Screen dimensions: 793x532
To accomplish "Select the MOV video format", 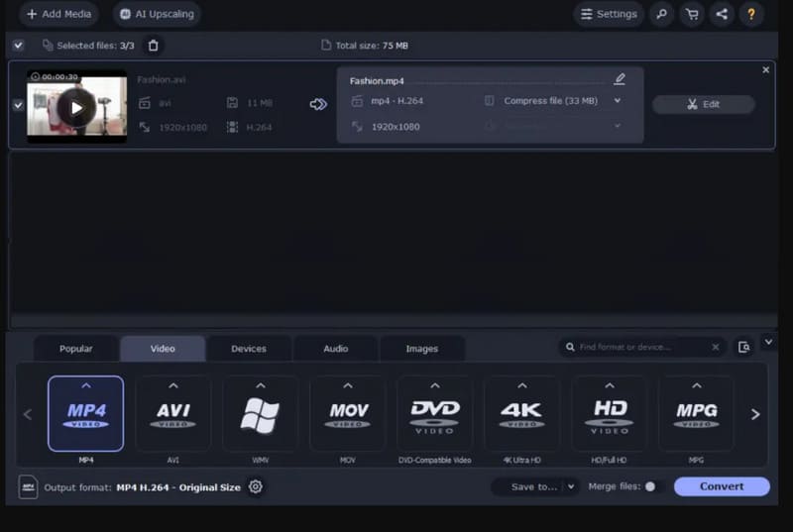I will click(348, 413).
